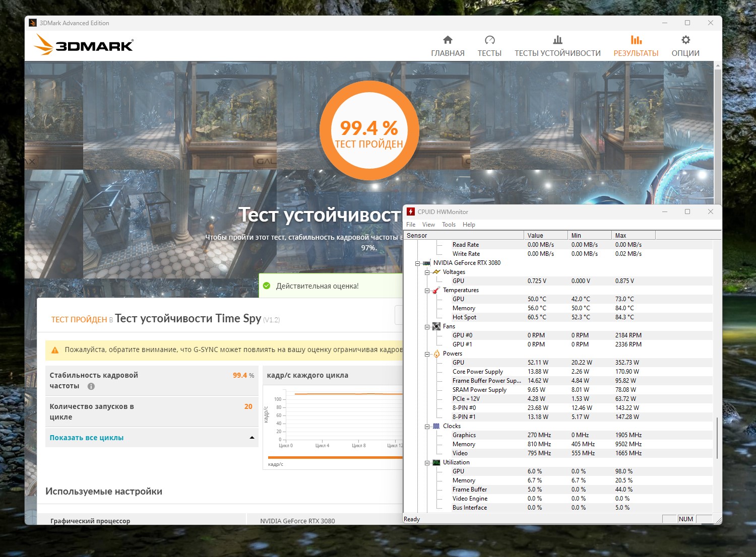The height and width of the screenshot is (557, 756).
Task: Click the Fans fan icon
Action: (436, 326)
